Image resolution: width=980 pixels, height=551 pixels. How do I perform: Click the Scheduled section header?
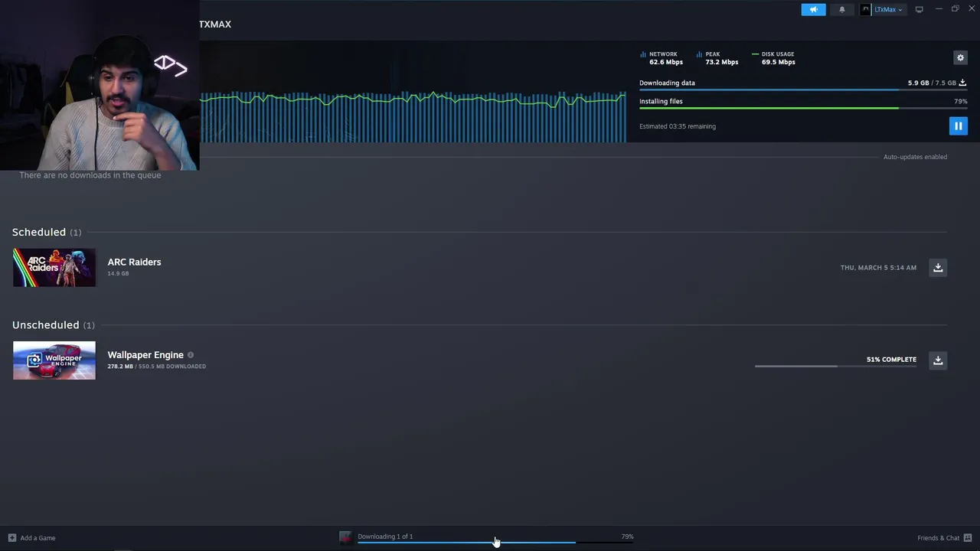[47, 232]
